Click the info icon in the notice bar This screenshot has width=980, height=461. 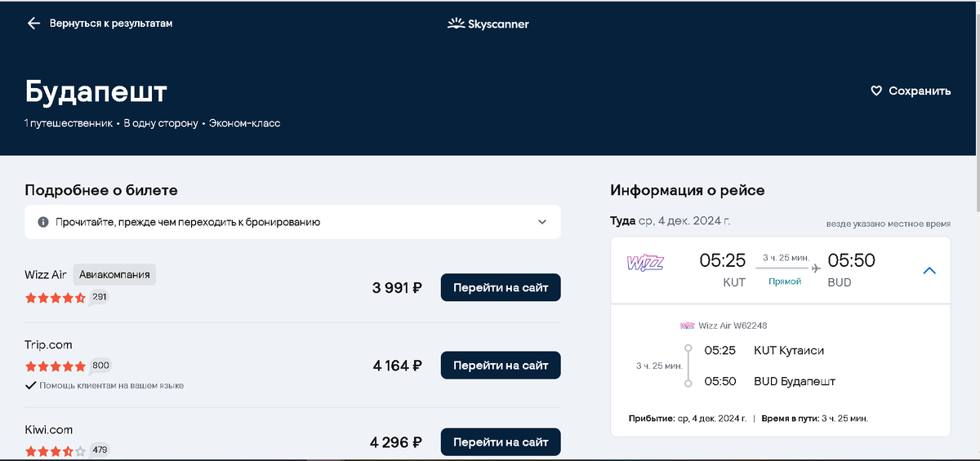click(43, 222)
